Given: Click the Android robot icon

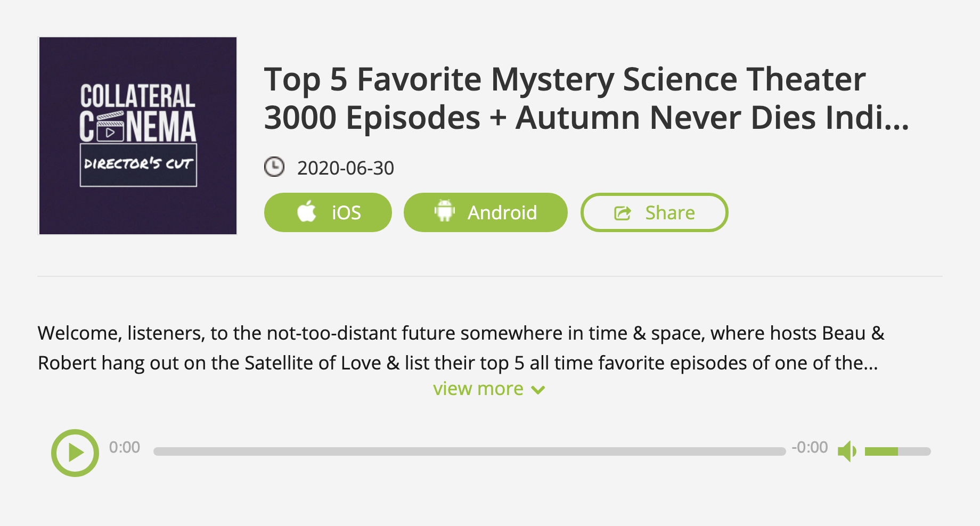Looking at the screenshot, I should 444,211.
